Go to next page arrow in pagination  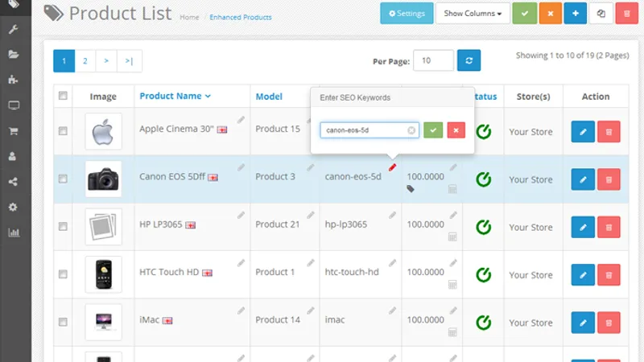pyautogui.click(x=106, y=61)
